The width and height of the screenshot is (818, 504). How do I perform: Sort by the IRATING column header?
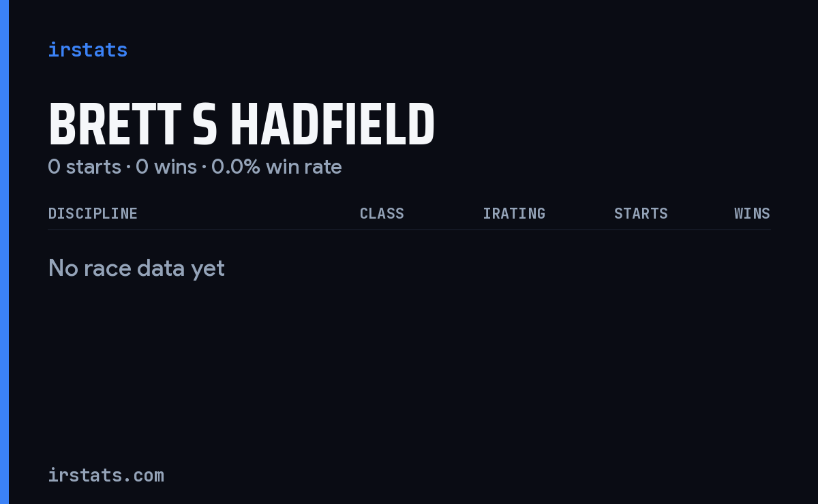[x=514, y=214]
